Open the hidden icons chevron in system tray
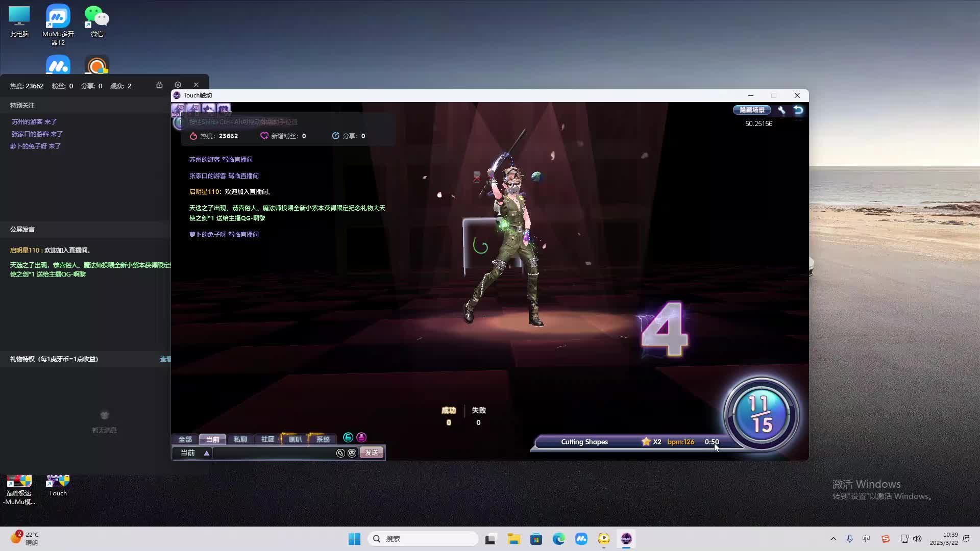This screenshot has width=980, height=551. click(x=833, y=539)
